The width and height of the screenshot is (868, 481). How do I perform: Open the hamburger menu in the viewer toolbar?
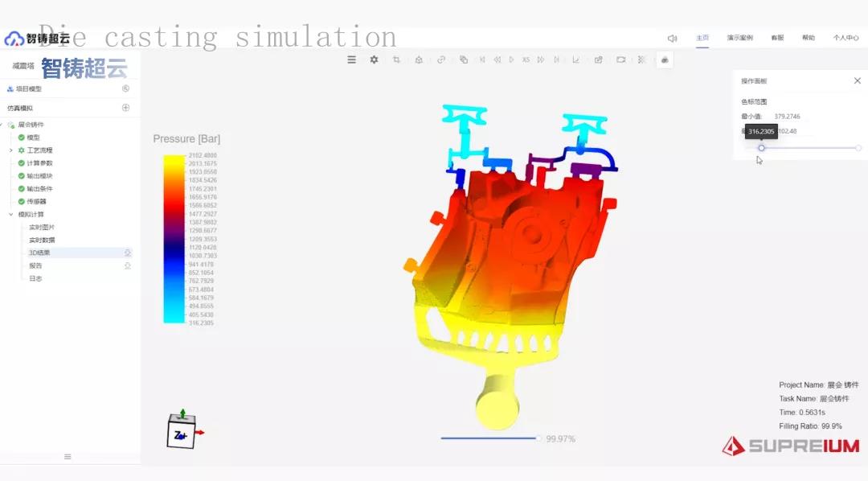[x=351, y=60]
